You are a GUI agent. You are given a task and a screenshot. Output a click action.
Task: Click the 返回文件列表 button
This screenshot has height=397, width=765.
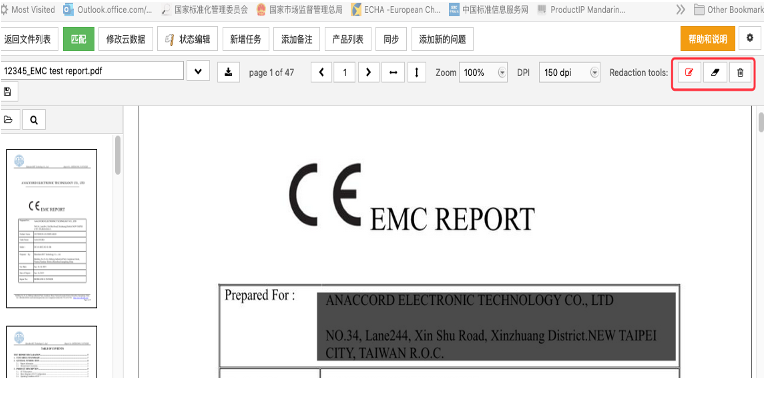(x=28, y=39)
